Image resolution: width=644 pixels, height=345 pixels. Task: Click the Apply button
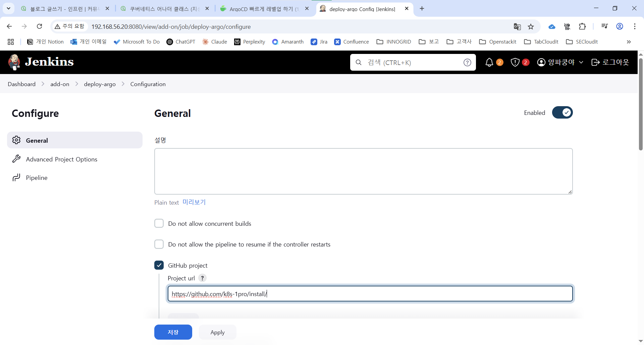(x=218, y=332)
